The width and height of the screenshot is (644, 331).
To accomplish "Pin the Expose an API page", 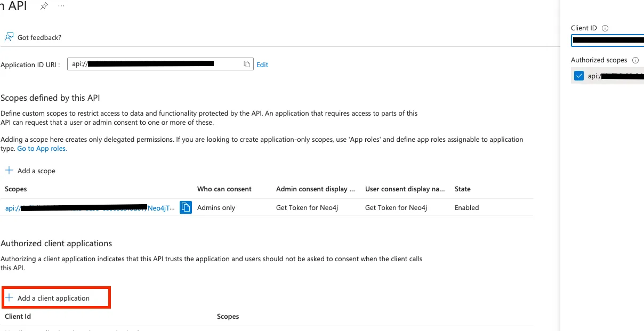I will coord(44,6).
